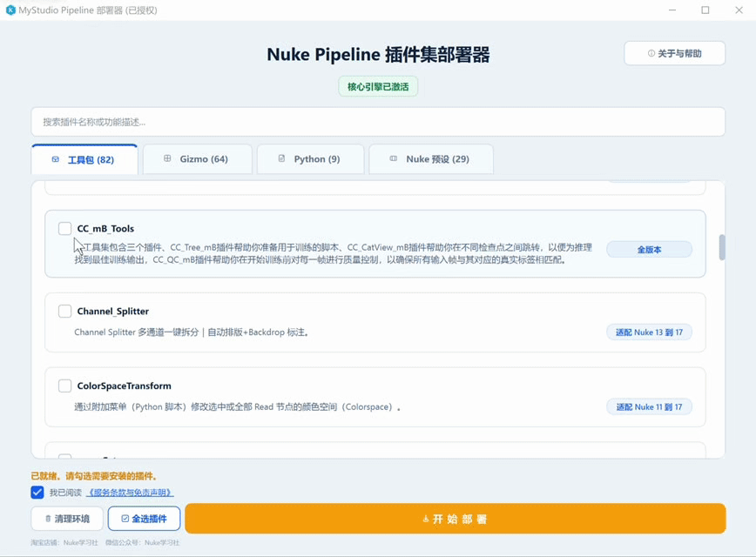Viewport: 756px width, 557px height.
Task: Click the 已就绪 status message
Action: 94,476
